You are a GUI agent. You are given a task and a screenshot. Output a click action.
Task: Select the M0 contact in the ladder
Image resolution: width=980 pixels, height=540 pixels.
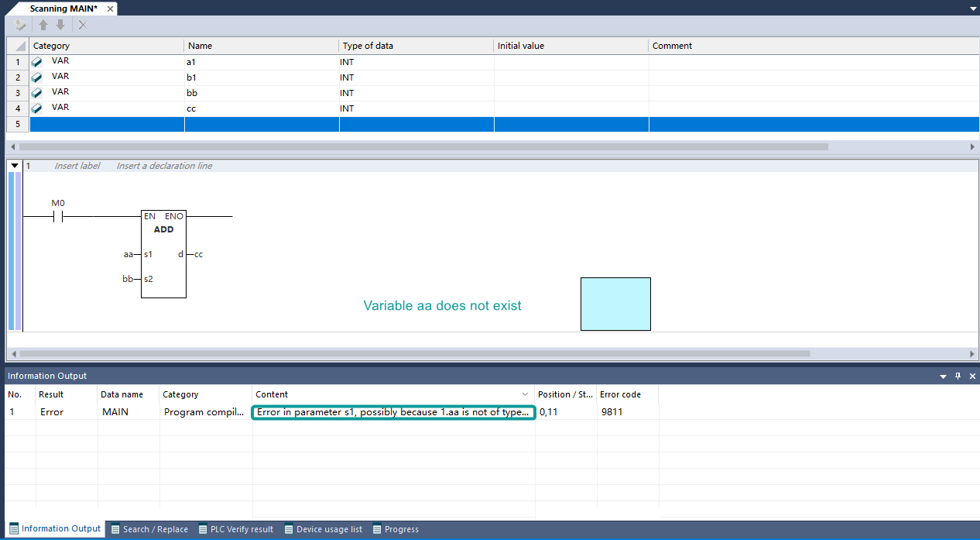[x=57, y=217]
